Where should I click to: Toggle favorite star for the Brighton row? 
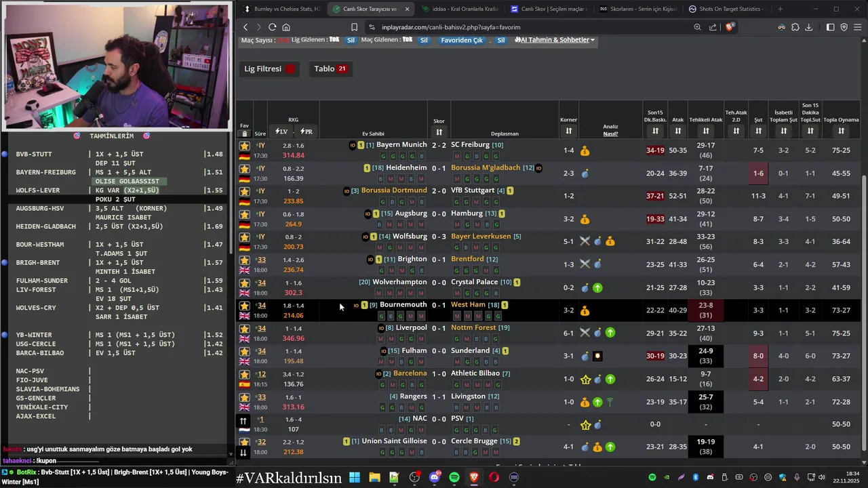pyautogui.click(x=245, y=260)
